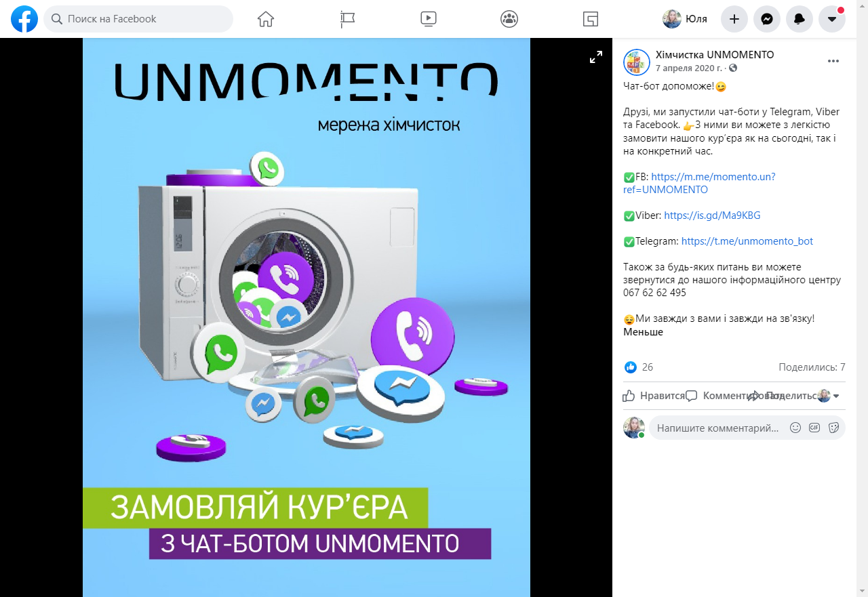Open the post options three-dot menu
The width and height of the screenshot is (868, 597).
click(833, 62)
